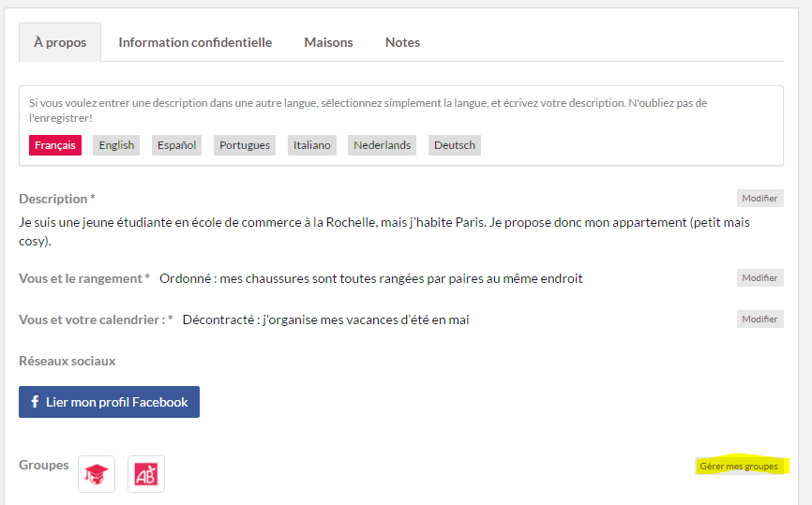Screen dimensions: 812x505
Task: Click Modifier for 'Vous et votre calendrier'
Action: (759, 319)
